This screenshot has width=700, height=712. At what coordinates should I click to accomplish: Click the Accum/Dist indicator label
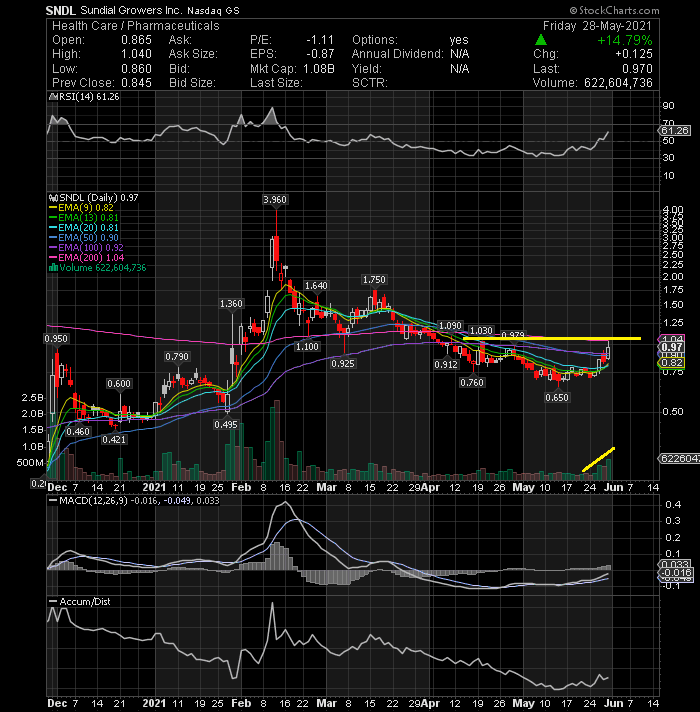(85, 602)
